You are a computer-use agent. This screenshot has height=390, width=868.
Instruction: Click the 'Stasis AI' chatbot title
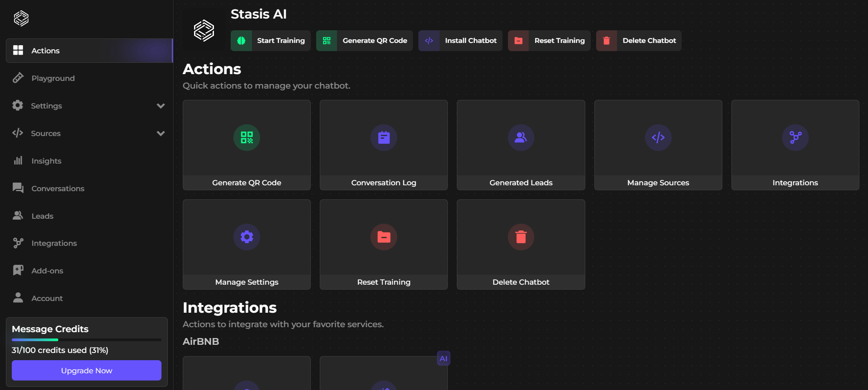click(x=259, y=14)
